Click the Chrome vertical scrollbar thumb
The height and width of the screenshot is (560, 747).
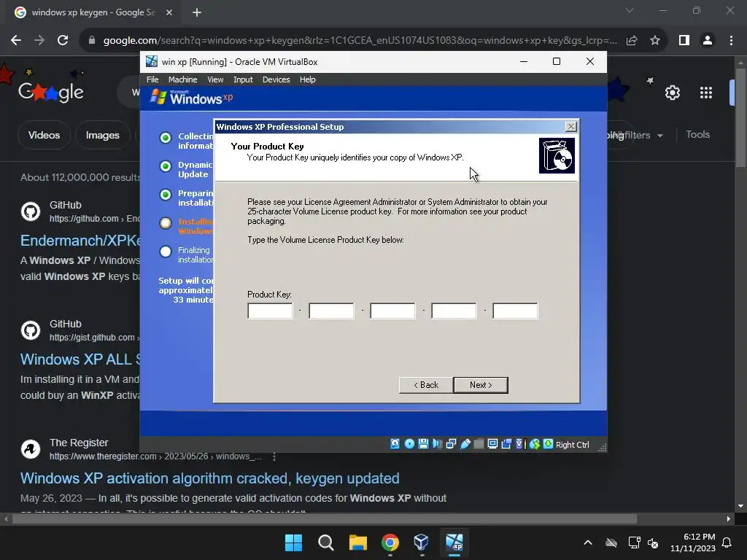click(x=740, y=117)
